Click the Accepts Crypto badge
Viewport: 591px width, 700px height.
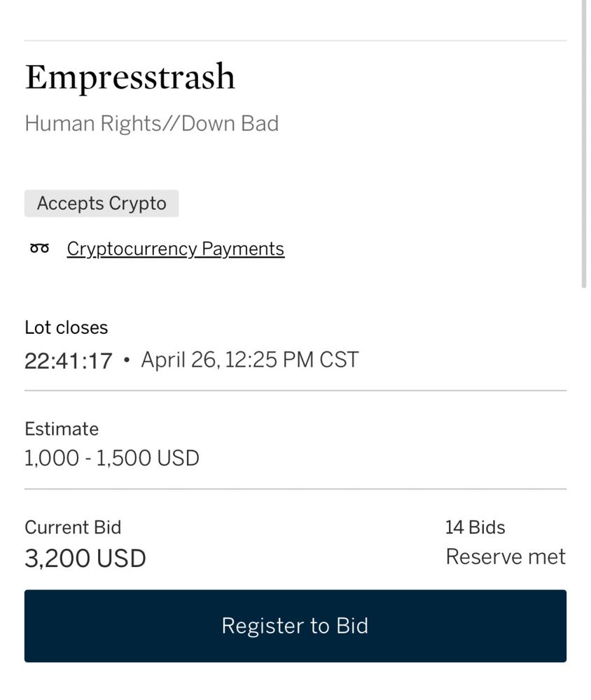102,204
